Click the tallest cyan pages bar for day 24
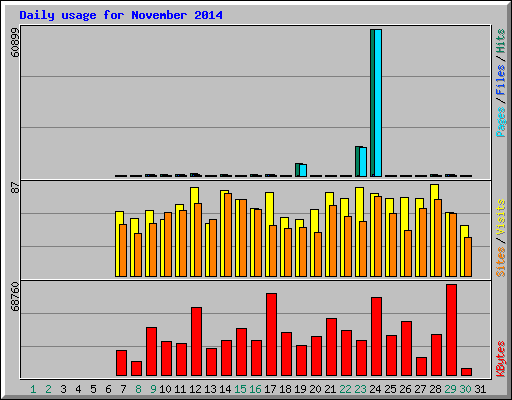 tap(378, 103)
